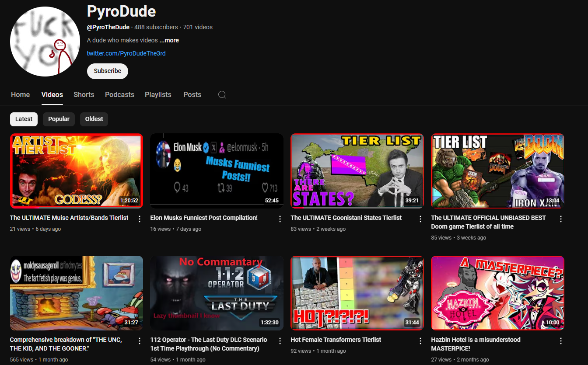Click the 1:32:30 duration badge
Viewport: 588px width, 365px height.
click(x=269, y=323)
